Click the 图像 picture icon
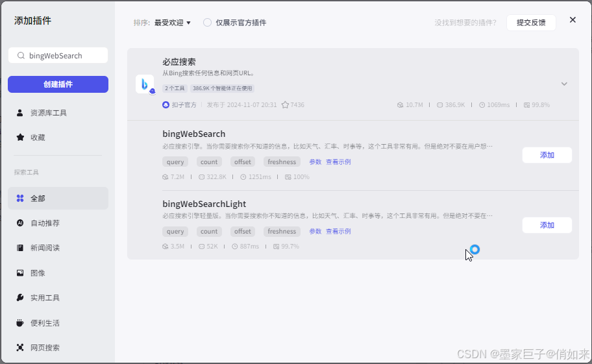The image size is (592, 364). [x=20, y=273]
